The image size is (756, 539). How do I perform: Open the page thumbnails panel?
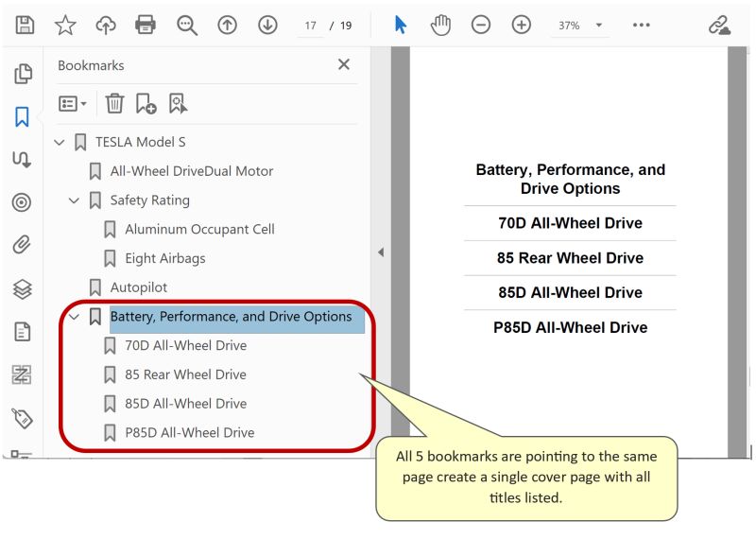click(x=23, y=74)
